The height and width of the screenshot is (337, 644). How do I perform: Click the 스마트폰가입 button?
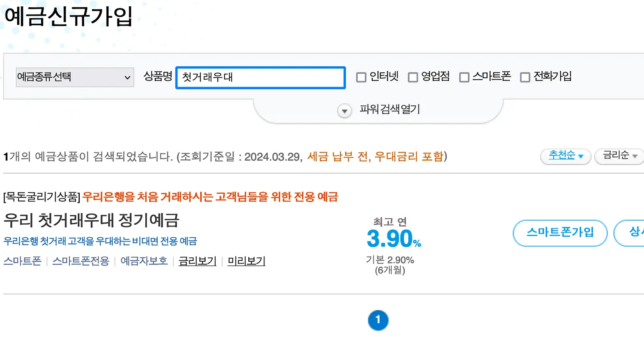pyautogui.click(x=560, y=233)
